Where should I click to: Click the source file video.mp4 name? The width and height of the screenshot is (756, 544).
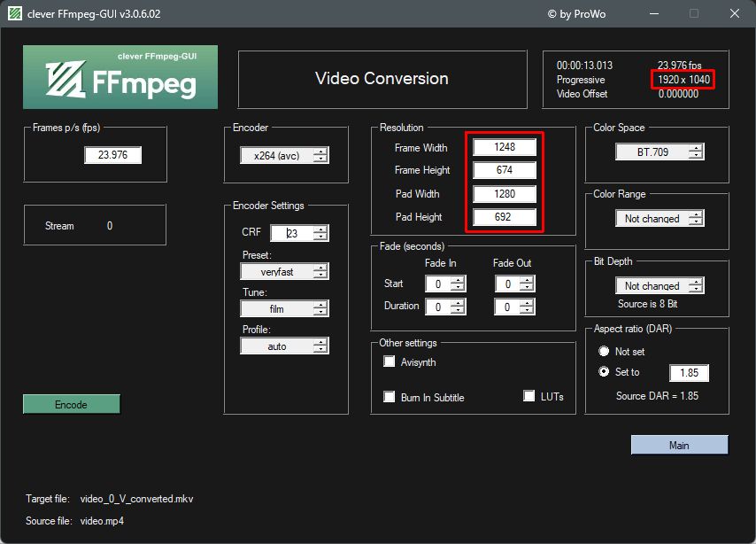tap(102, 521)
